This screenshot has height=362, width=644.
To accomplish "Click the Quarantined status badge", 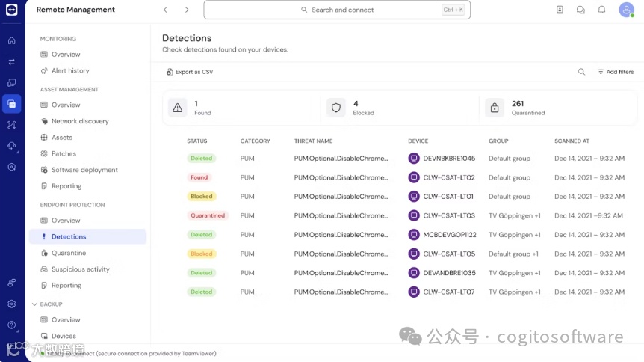I will 208,215.
